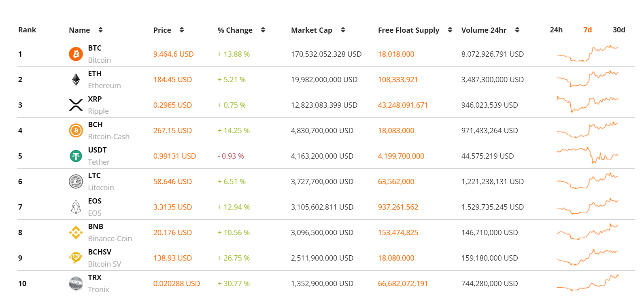Click the BCHSV 7-day sparkline chart
The height and width of the screenshot is (297, 644).
point(587,258)
